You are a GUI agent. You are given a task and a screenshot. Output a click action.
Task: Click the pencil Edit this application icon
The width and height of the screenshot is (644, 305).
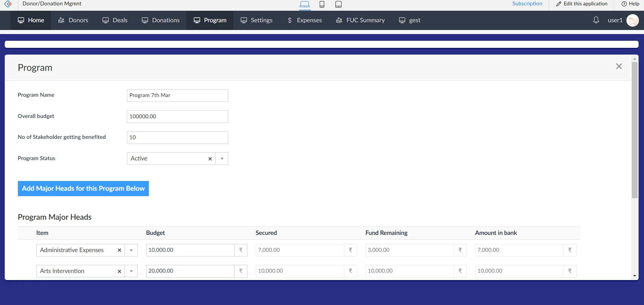[559, 4]
